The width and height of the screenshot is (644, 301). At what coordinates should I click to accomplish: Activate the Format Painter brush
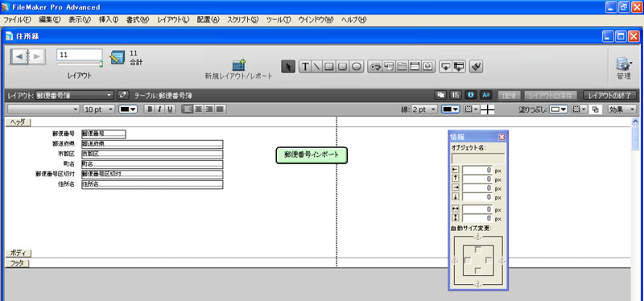click(x=477, y=67)
